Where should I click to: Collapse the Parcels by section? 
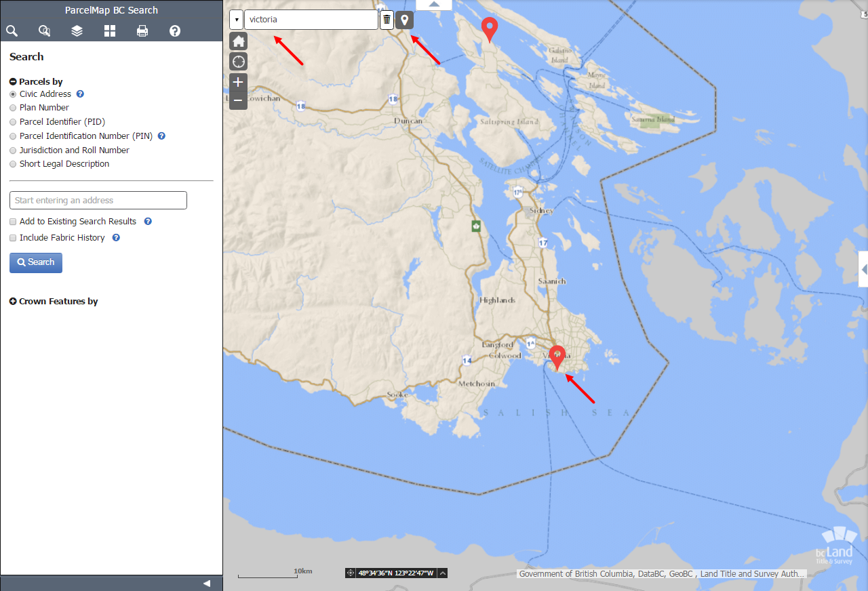pos(13,81)
